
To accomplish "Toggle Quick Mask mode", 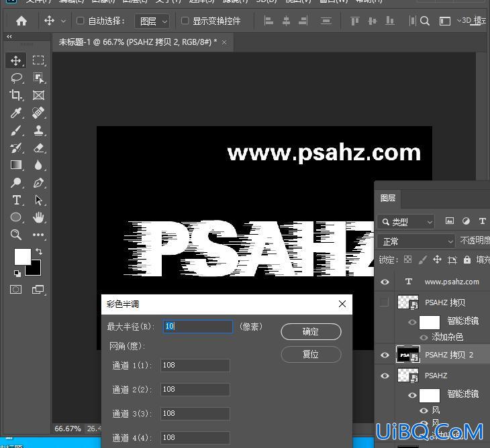I will point(15,290).
